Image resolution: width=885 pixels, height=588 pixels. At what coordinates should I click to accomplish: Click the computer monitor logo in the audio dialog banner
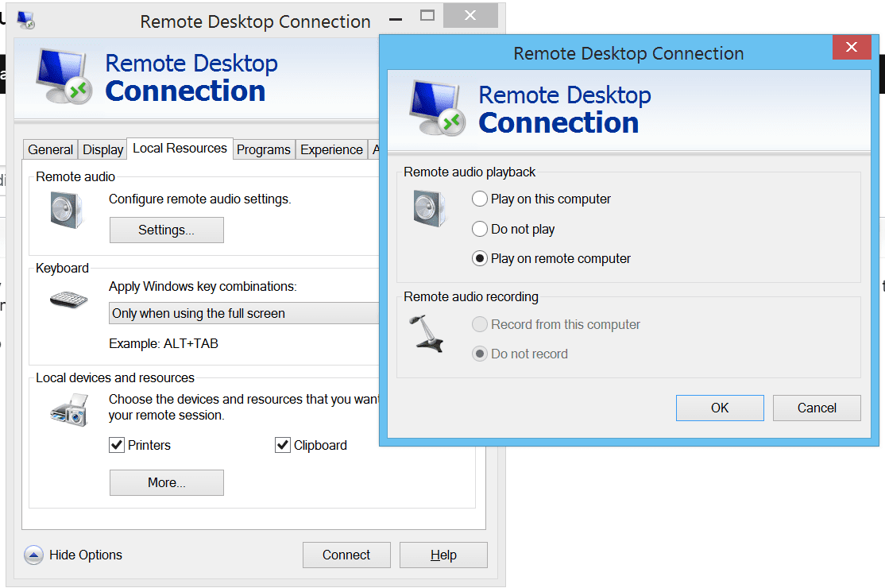tap(438, 108)
